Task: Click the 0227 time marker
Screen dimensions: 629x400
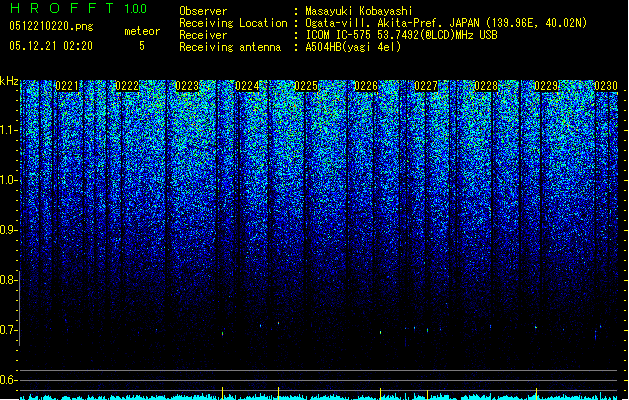Action: [426, 86]
